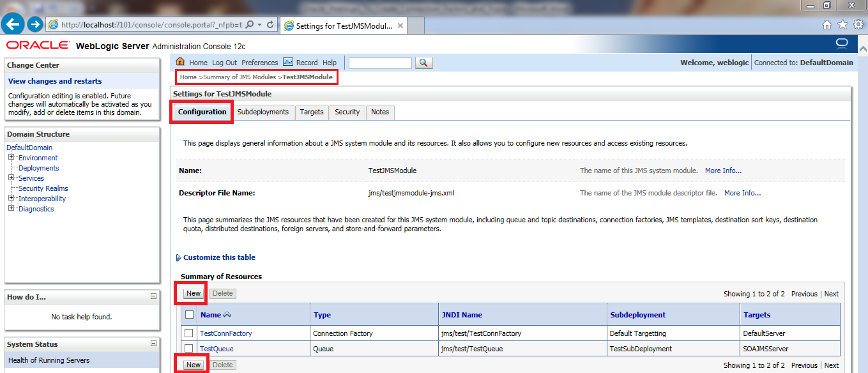Image resolution: width=868 pixels, height=373 pixels.
Task: Sort by the Type column header
Action: [x=323, y=315]
